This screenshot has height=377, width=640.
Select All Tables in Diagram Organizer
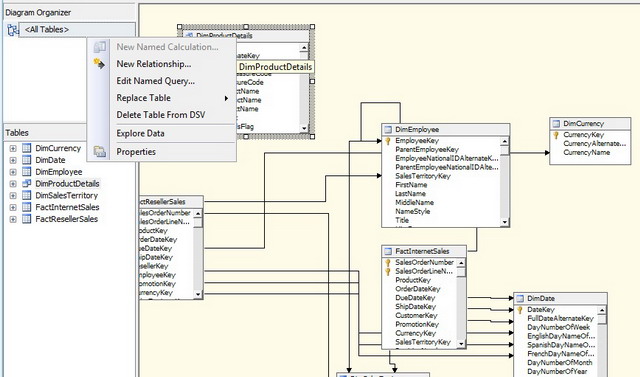47,29
